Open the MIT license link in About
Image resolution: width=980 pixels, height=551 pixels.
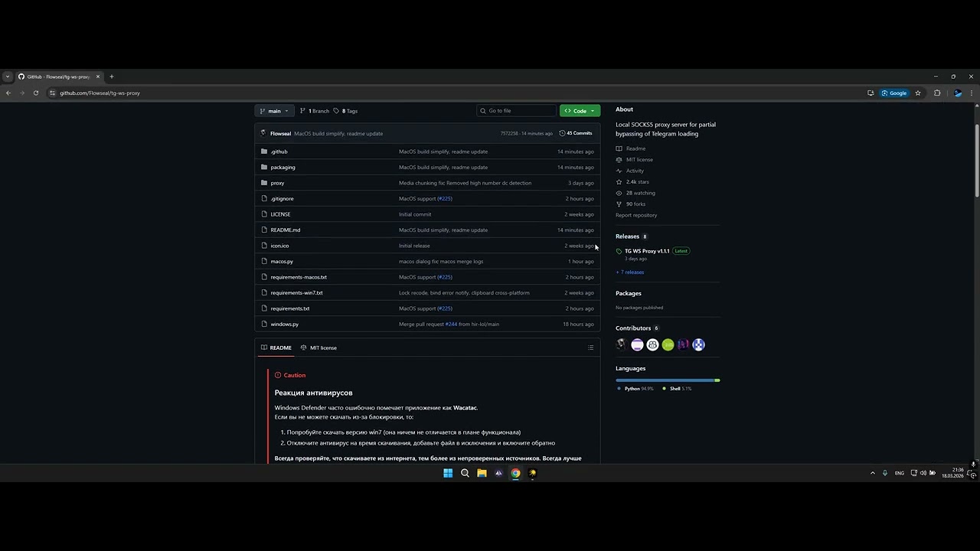635,160
